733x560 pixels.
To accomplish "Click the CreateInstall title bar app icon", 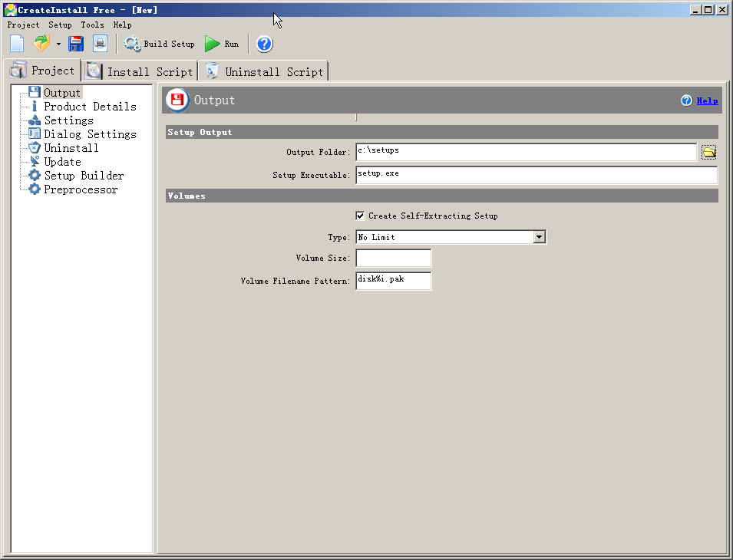I will (x=10, y=9).
